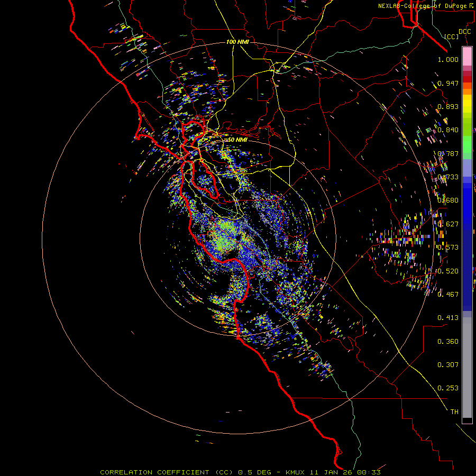Click the 100 NMI range ring label
The height and width of the screenshot is (476, 476).
[x=237, y=42]
